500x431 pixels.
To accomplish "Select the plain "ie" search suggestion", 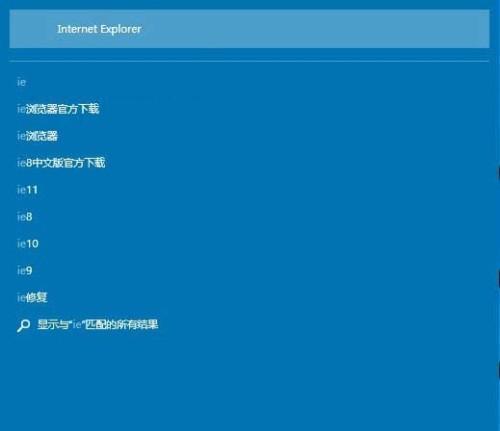I will pos(21,82).
